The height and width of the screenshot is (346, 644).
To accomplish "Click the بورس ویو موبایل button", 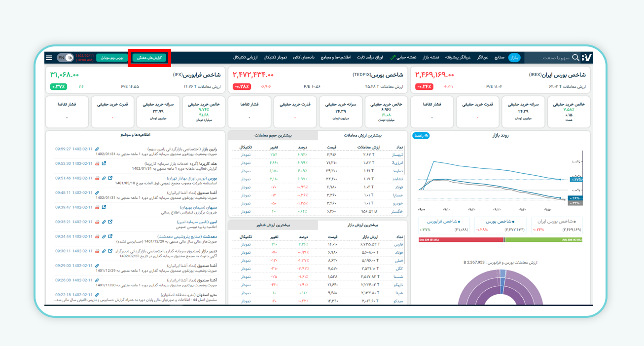I will [113, 58].
